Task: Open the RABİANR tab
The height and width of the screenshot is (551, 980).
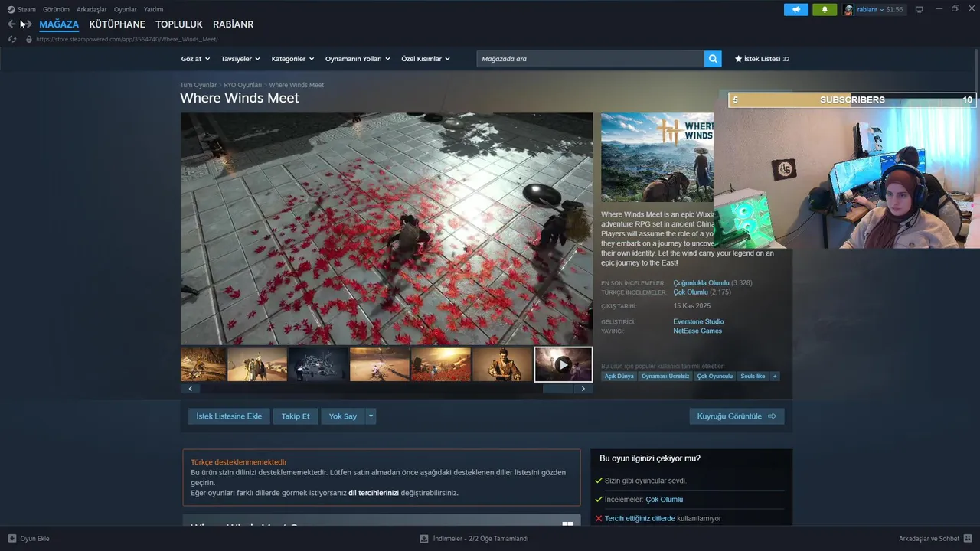Action: [x=234, y=24]
